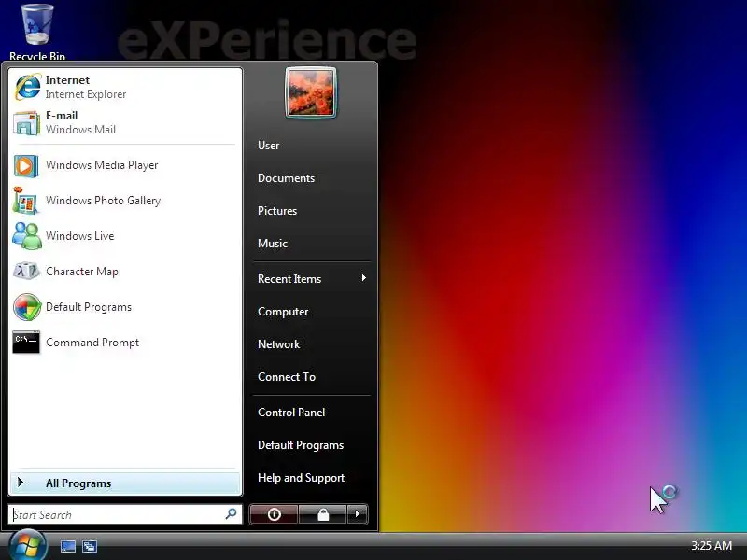The width and height of the screenshot is (747, 560).
Task: Click the Windows Mail envelope icon
Action: click(26, 123)
